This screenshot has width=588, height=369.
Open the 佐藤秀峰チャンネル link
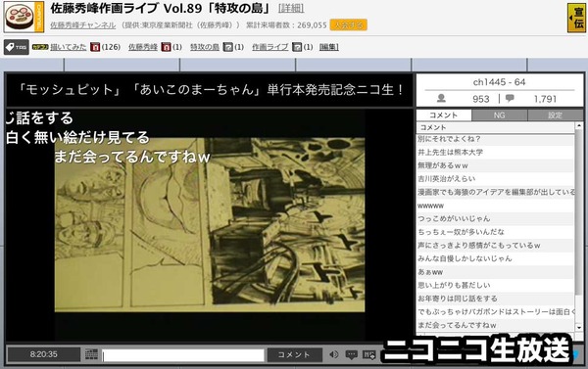[x=83, y=25]
